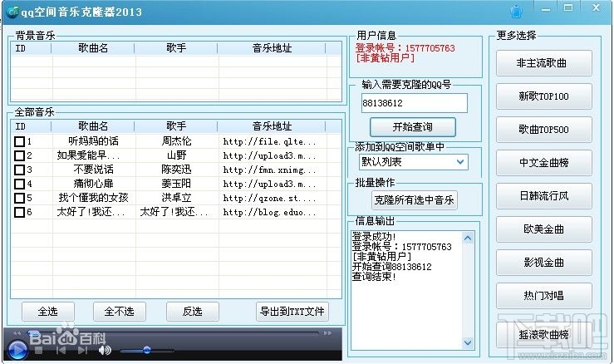Check the box for song 3 不要说话
This screenshot has width=614, height=364.
tap(19, 170)
